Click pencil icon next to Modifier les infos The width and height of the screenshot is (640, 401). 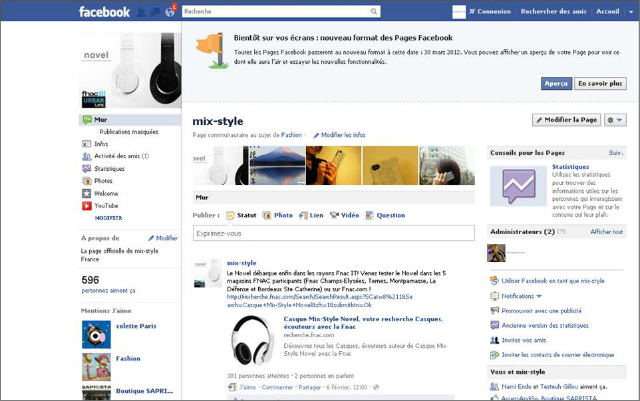(316, 135)
